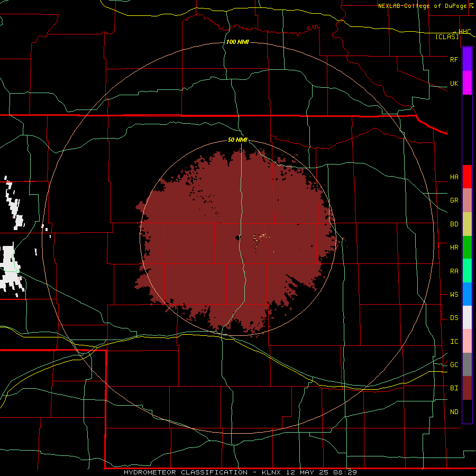The width and height of the screenshot is (476, 476).
Task: Click the '[CLAS]' units label
Action: coord(447,36)
